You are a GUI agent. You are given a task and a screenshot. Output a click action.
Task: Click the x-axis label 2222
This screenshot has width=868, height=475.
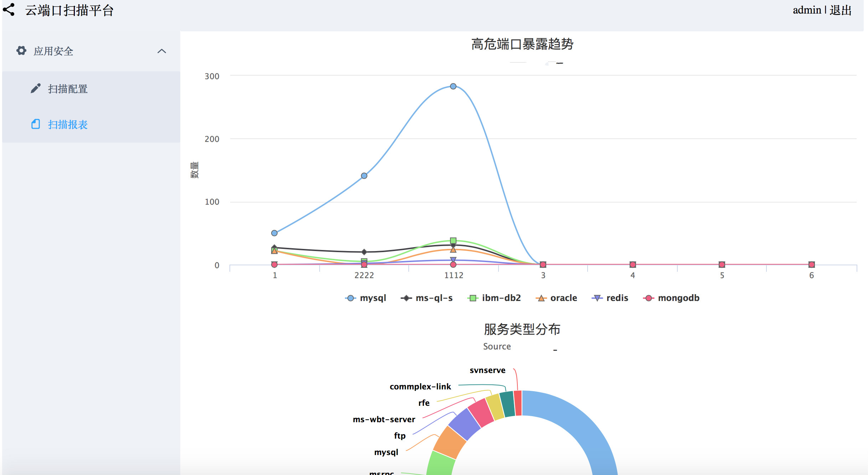(x=364, y=275)
